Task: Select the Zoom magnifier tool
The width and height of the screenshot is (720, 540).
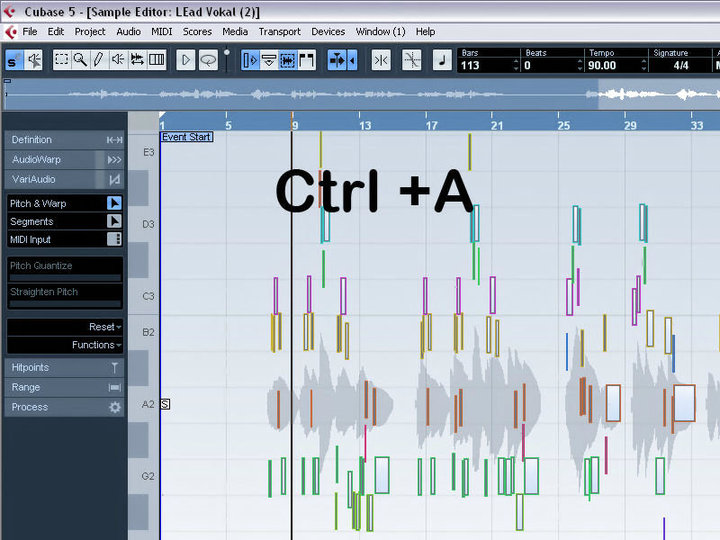Action: 80,60
